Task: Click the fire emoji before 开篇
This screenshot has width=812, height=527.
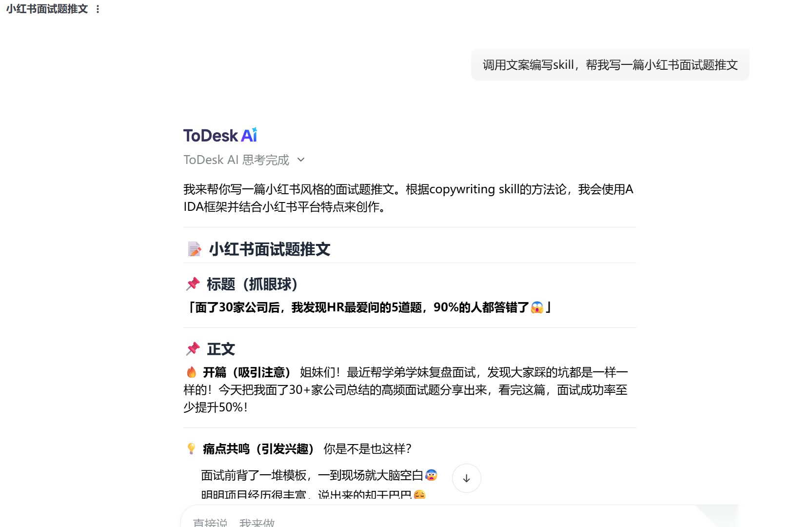Action: tap(191, 372)
